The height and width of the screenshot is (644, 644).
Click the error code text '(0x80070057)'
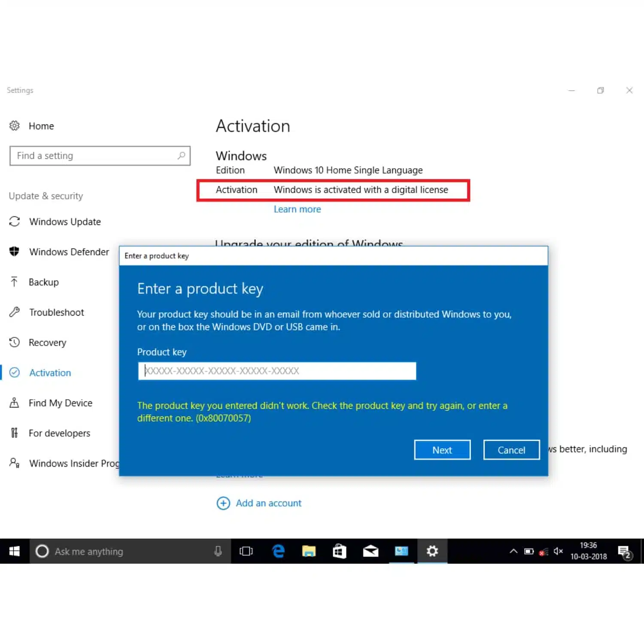coord(223,418)
